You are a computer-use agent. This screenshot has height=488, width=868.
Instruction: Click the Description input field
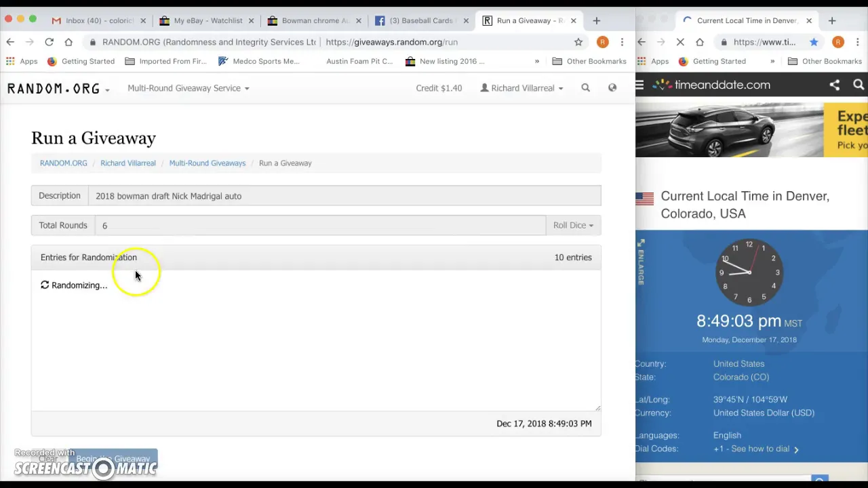[344, 196]
